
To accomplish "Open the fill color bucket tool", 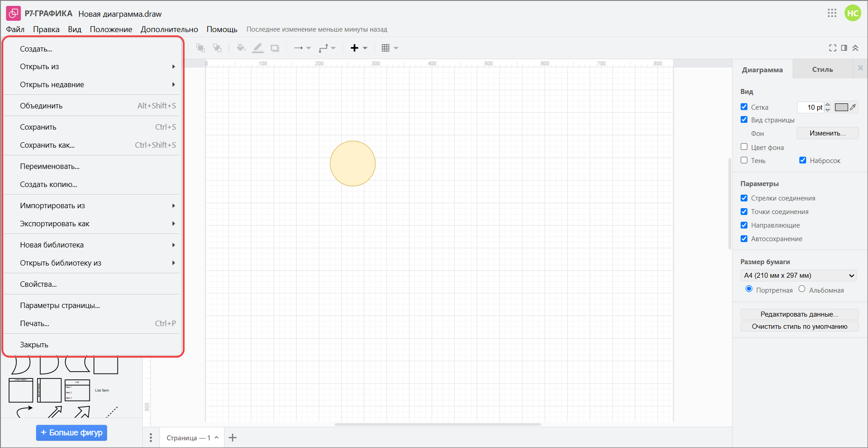I will tap(241, 48).
